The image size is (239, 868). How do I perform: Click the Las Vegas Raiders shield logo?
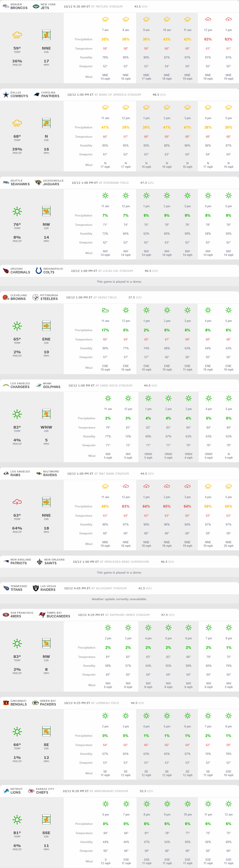pos(35,588)
